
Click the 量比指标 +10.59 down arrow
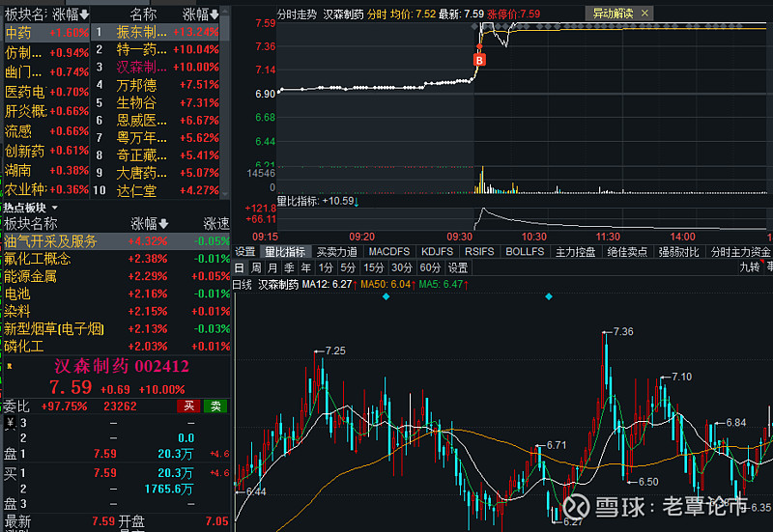(x=357, y=202)
